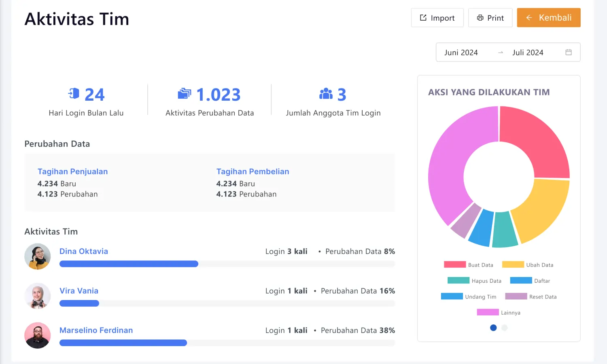Click the import arrow icon
Screen dimensions: 607x364
tap(423, 18)
